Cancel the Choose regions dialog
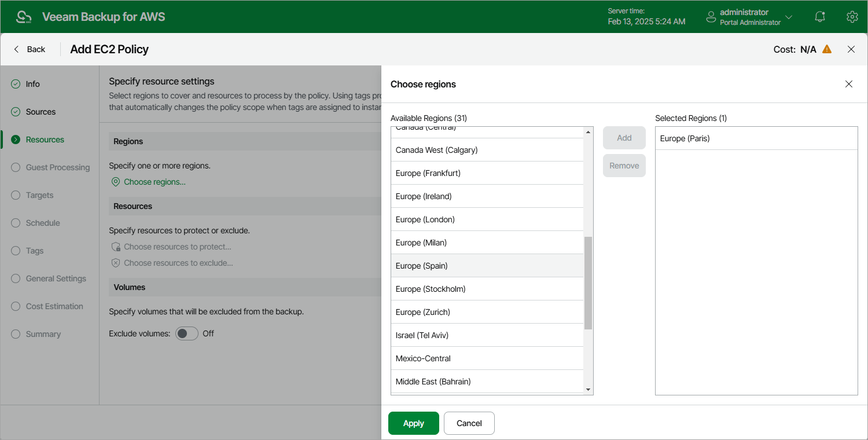Viewport: 868px width, 440px height. (x=469, y=423)
